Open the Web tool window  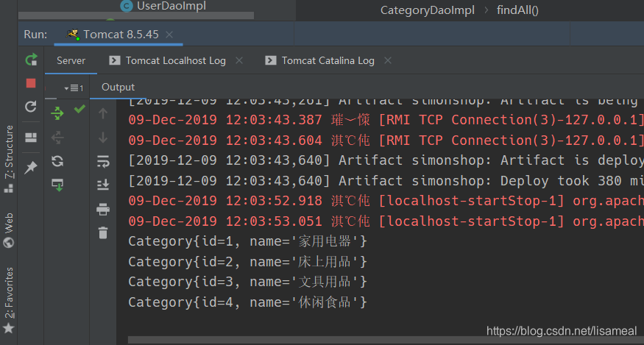[9, 230]
